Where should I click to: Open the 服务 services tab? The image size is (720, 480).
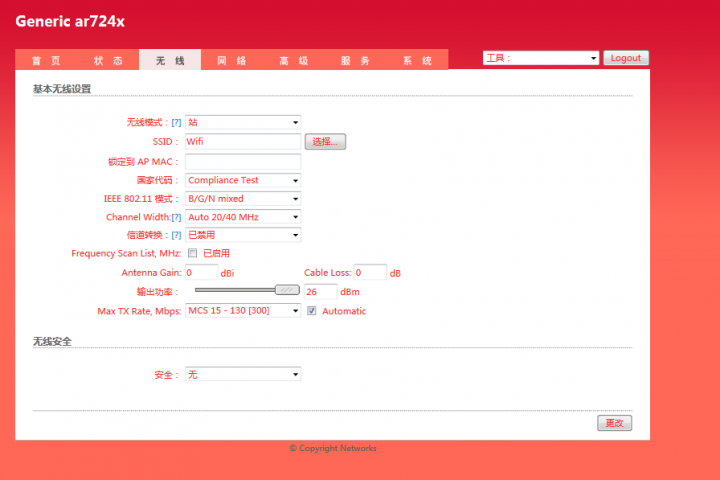355,60
